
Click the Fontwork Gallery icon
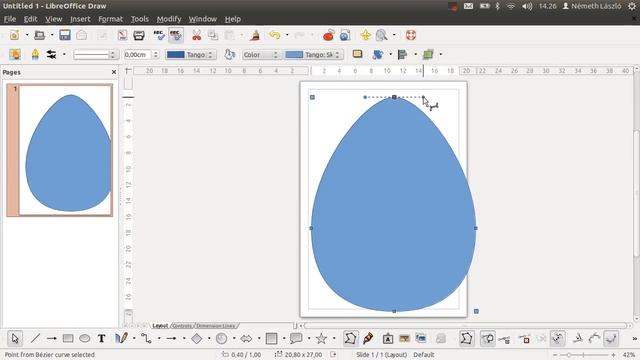coord(388,338)
